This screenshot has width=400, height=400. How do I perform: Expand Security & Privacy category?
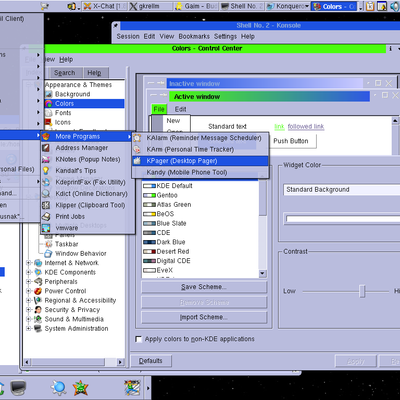(x=29, y=310)
